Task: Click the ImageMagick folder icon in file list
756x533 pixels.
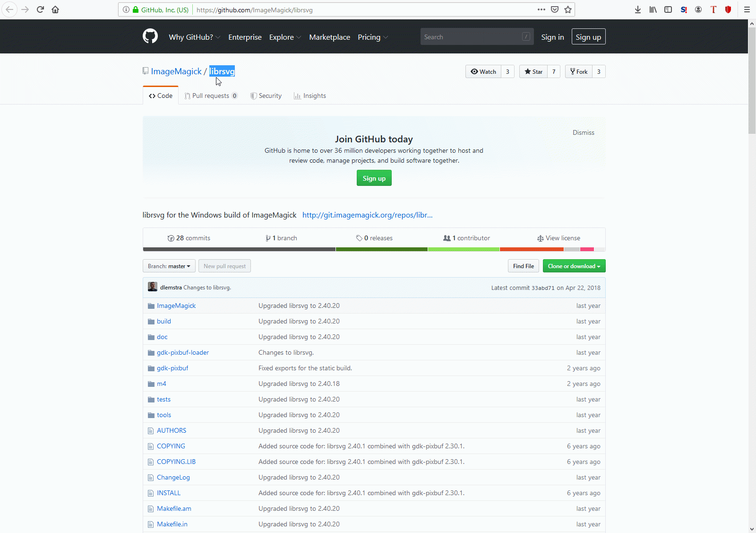Action: [151, 306]
